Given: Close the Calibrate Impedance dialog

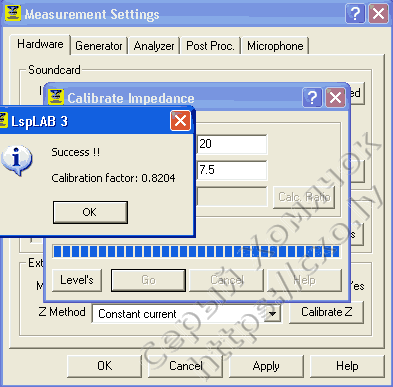Looking at the screenshot, I should (x=335, y=97).
